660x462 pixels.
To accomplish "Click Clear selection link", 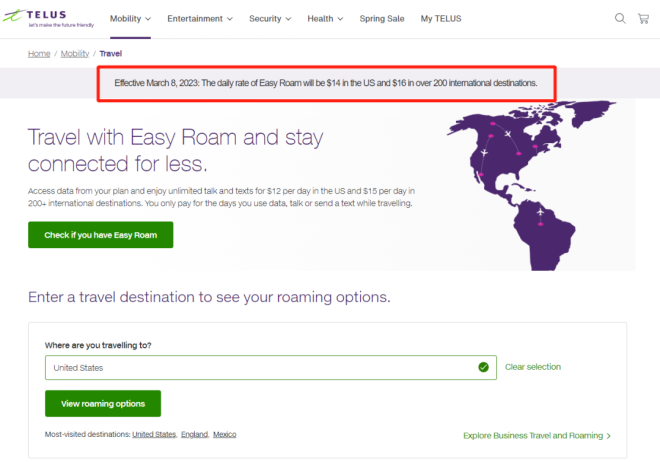I will [533, 367].
